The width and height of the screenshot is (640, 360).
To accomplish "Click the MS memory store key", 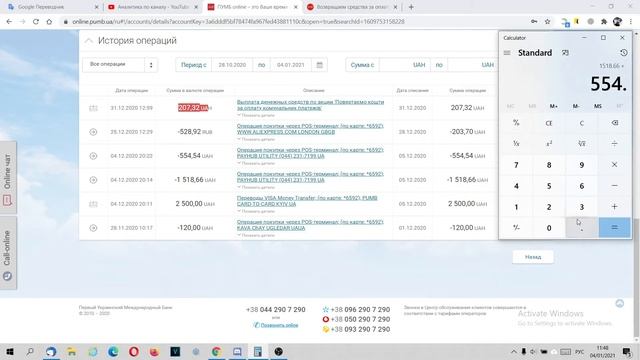I will click(598, 106).
